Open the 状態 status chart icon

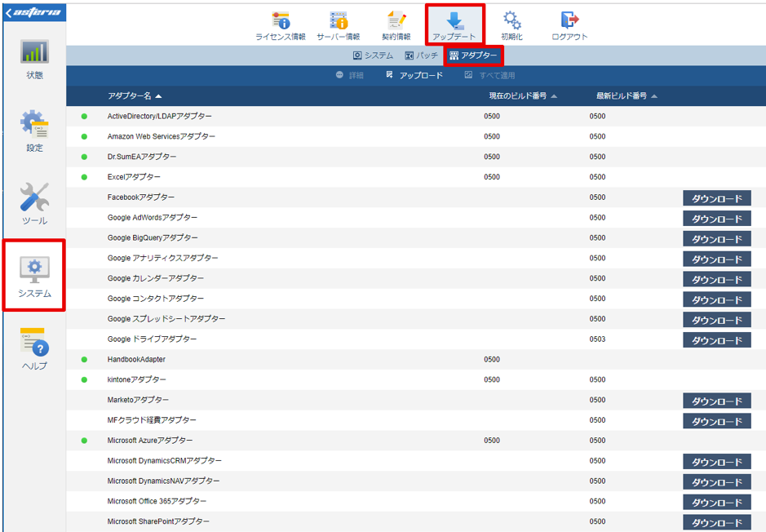tap(34, 51)
